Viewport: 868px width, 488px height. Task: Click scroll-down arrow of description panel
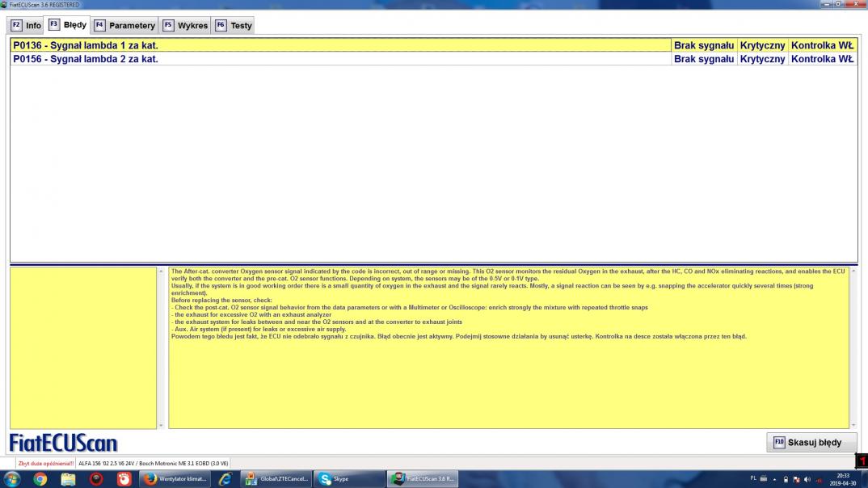pos(853,425)
